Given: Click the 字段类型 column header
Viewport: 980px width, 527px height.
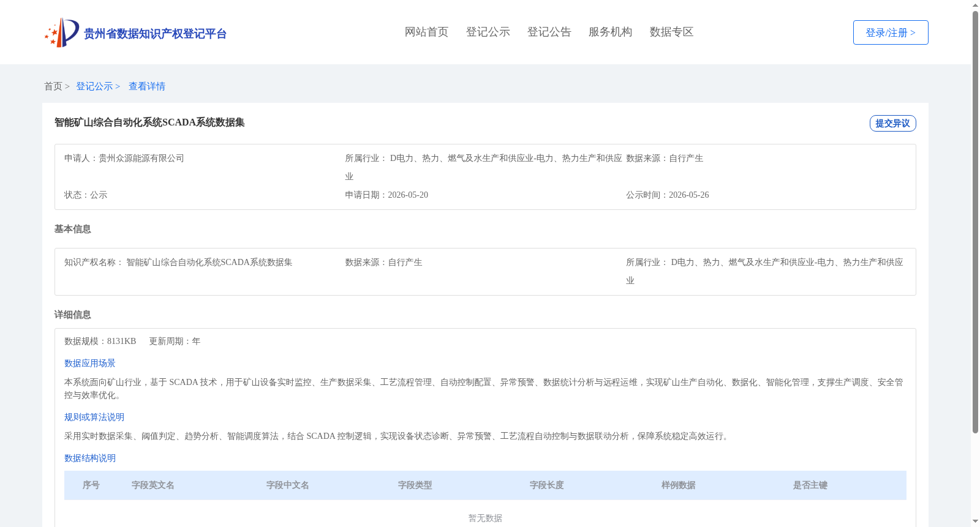Looking at the screenshot, I should coord(415,485).
